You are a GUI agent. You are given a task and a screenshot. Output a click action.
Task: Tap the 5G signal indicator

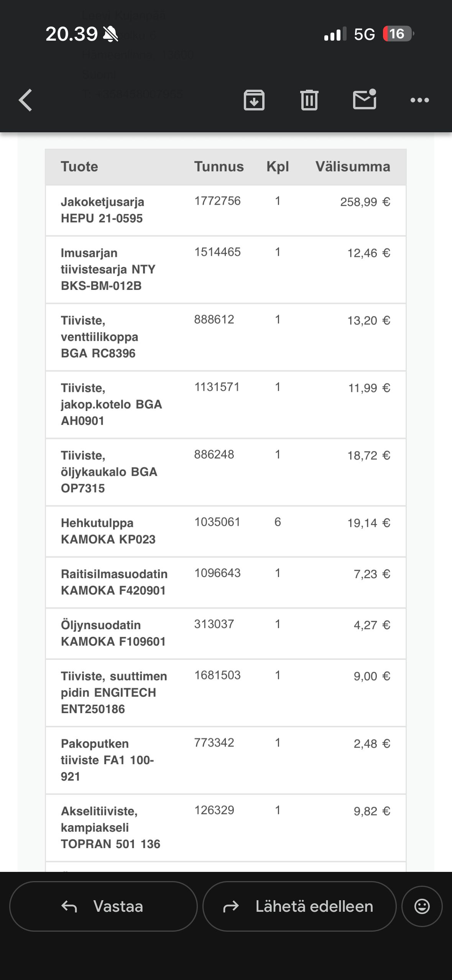(364, 34)
